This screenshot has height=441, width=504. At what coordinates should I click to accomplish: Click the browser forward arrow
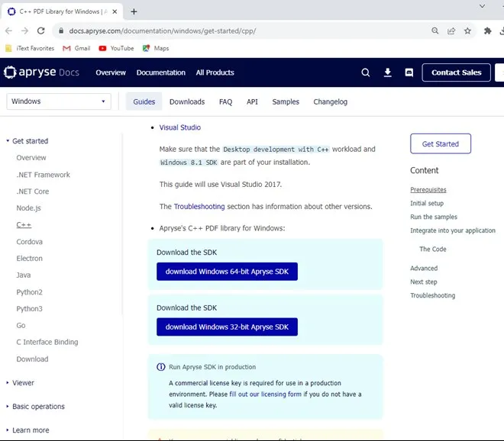(24, 31)
